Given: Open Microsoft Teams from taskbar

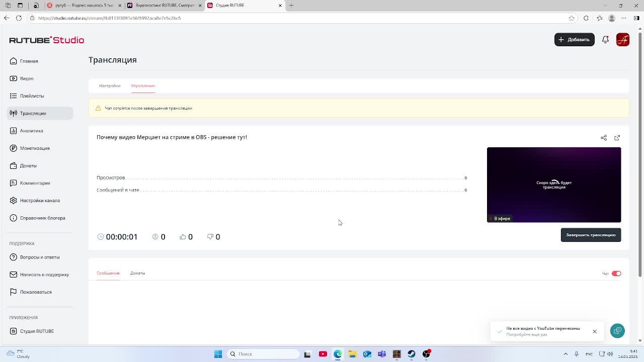Looking at the screenshot, I should click(x=382, y=354).
